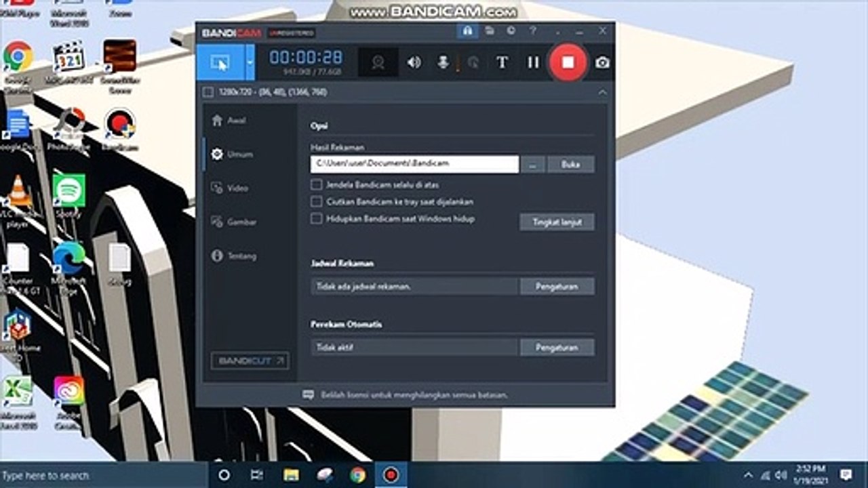Open Chrome from the taskbar
Viewport: 868px width, 488px height.
pos(358,475)
